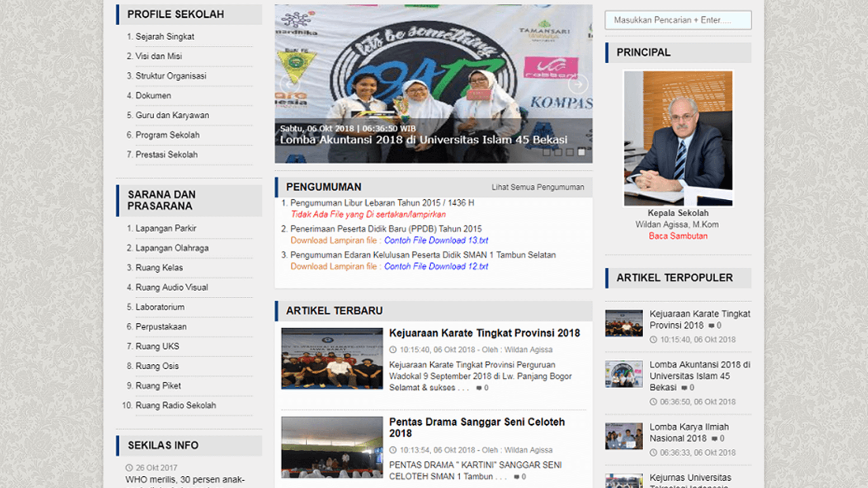Click the clock icon beside 06:36:50 timestamp
Viewport: 868px width, 488px height.
[654, 401]
